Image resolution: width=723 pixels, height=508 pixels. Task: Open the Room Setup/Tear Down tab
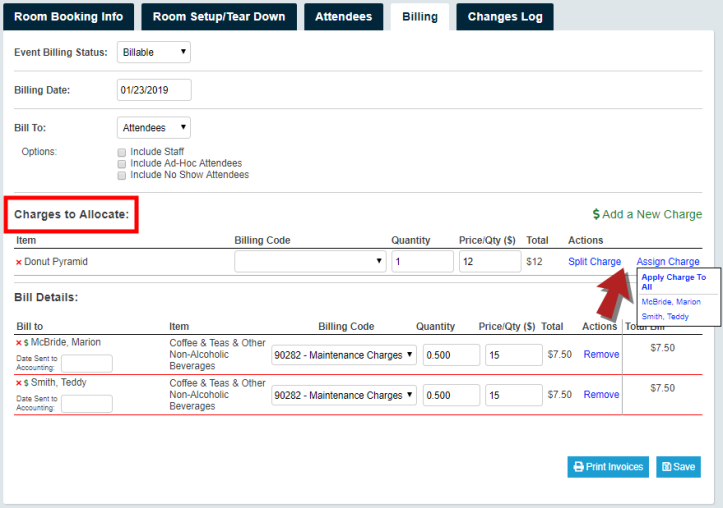coord(219,17)
